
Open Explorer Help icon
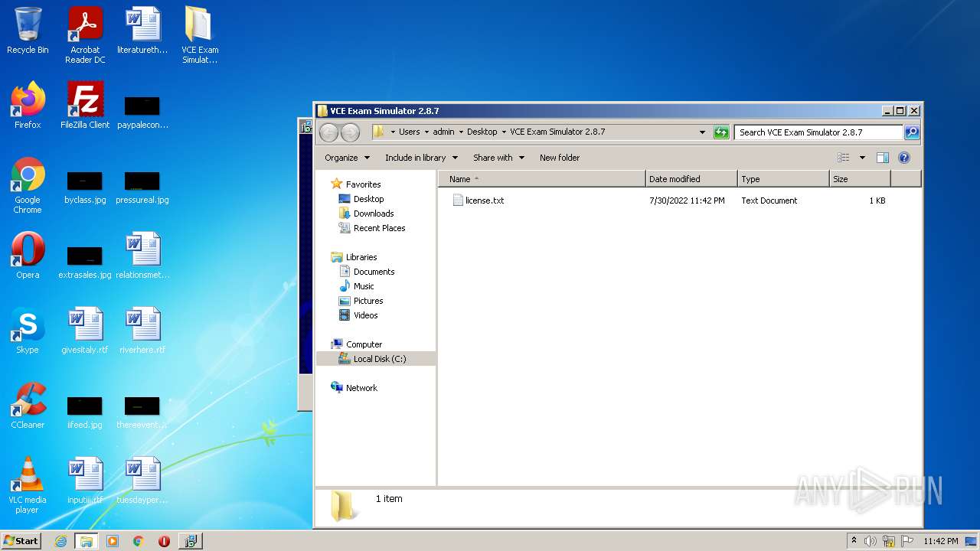[903, 158]
